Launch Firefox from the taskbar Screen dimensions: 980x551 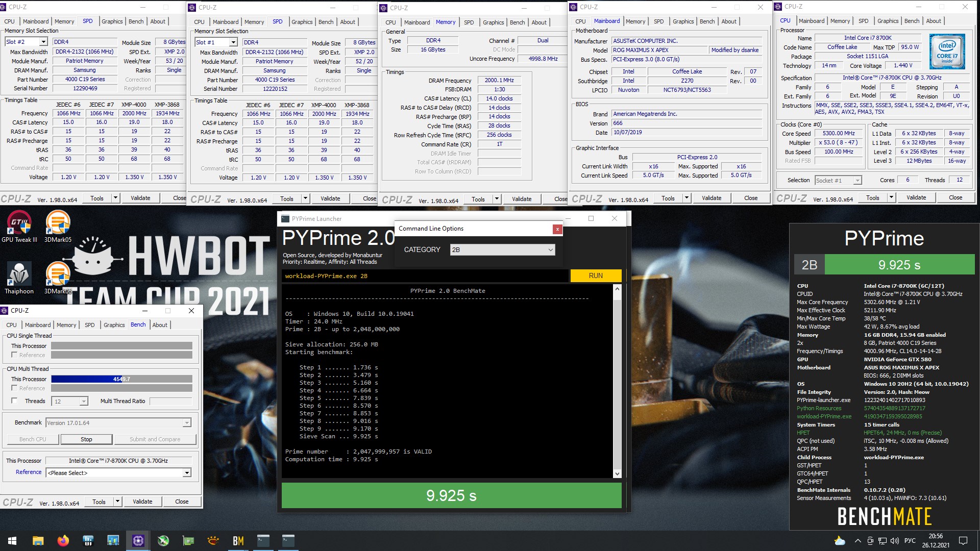(63, 541)
